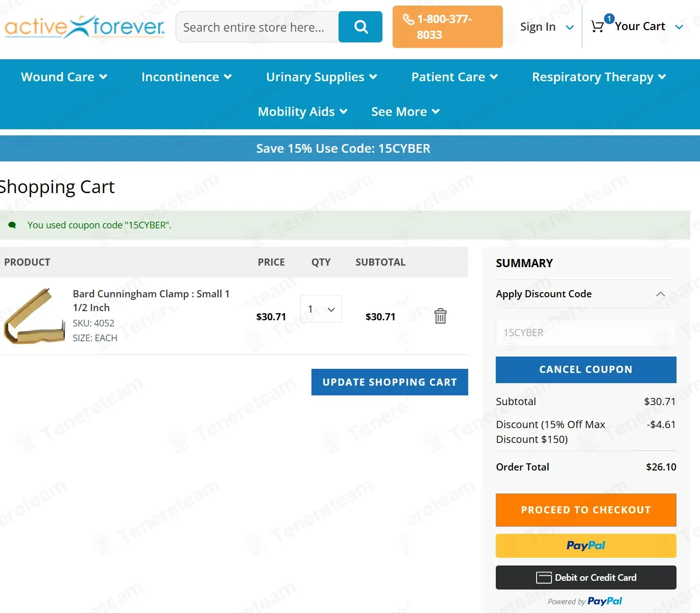Click the coupon code used message
Viewport: 700px width, 613px height.
(99, 225)
